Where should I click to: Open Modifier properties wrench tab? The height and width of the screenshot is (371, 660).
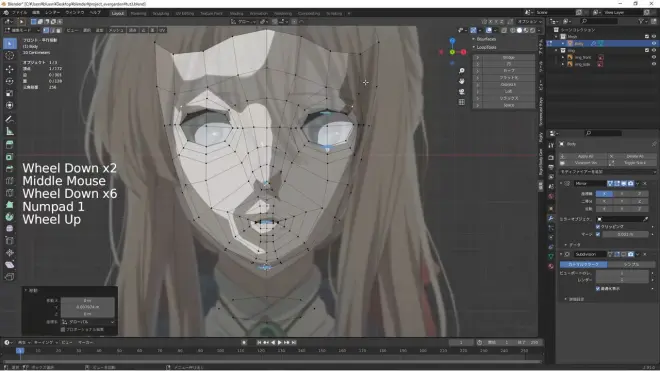coord(551,218)
